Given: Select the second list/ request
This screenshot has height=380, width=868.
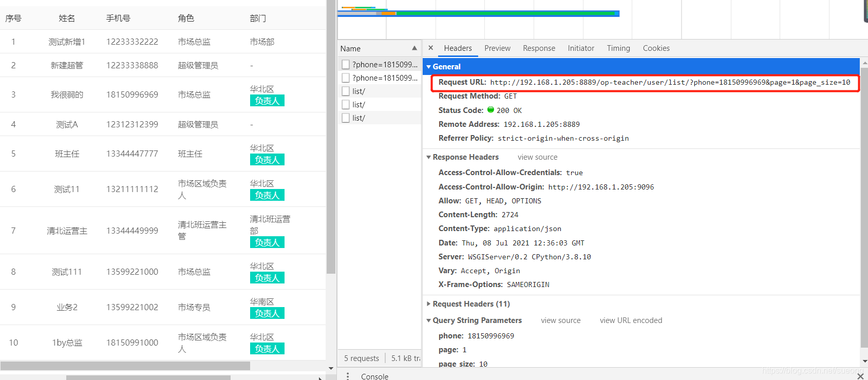Looking at the screenshot, I should point(380,104).
